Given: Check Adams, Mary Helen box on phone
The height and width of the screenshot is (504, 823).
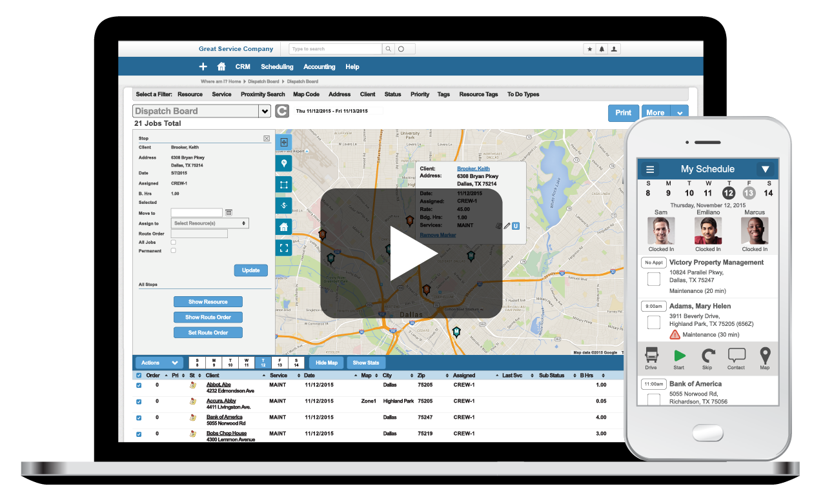Looking at the screenshot, I should [x=654, y=322].
